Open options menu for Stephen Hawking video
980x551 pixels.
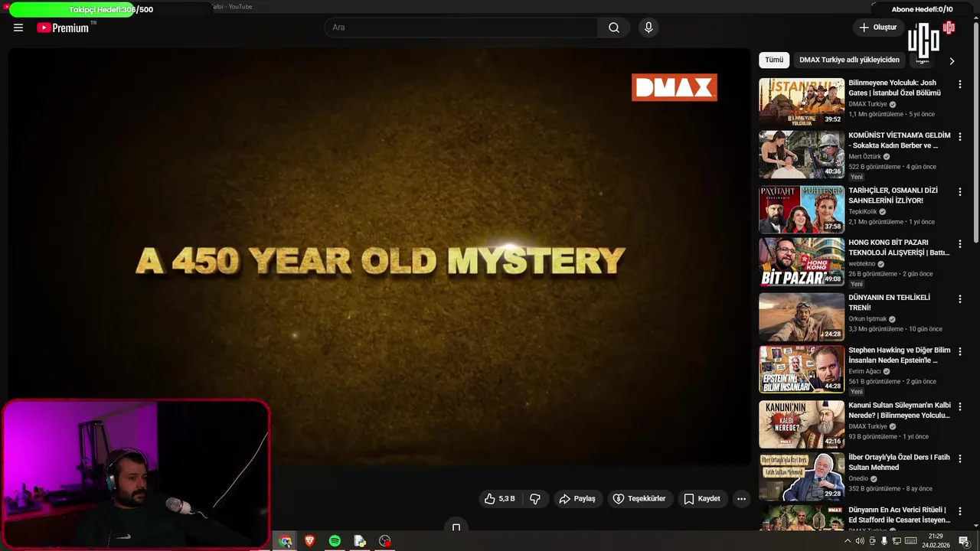tap(960, 351)
